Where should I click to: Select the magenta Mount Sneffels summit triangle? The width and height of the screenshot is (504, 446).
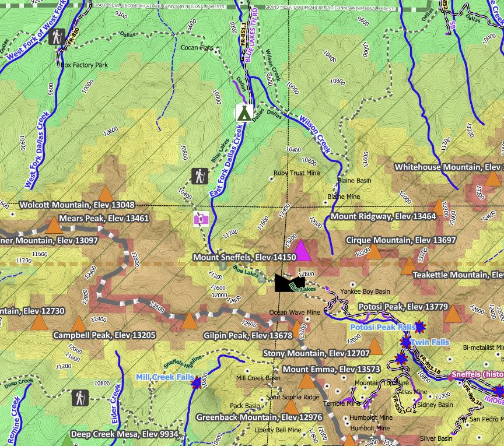click(301, 250)
